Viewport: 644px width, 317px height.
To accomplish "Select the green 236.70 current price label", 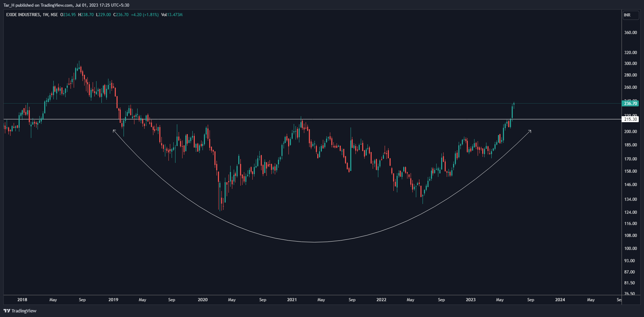I will [x=630, y=103].
